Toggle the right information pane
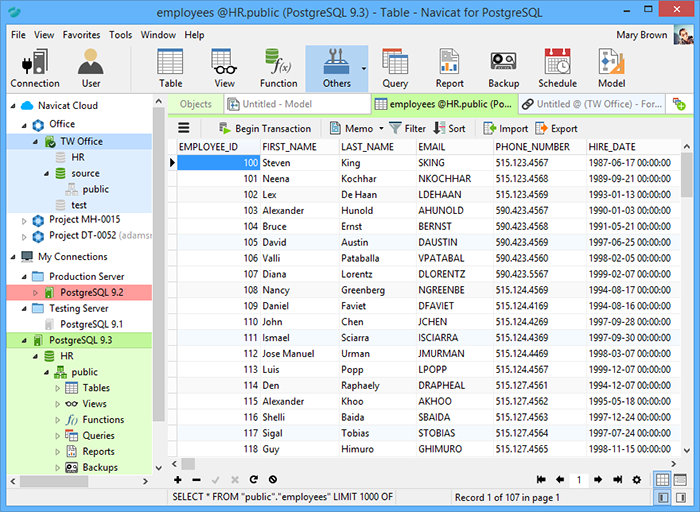The height and width of the screenshot is (512, 700). (681, 497)
